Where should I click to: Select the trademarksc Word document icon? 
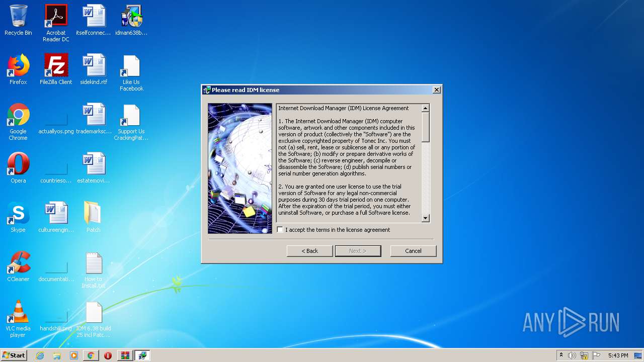[x=94, y=119]
